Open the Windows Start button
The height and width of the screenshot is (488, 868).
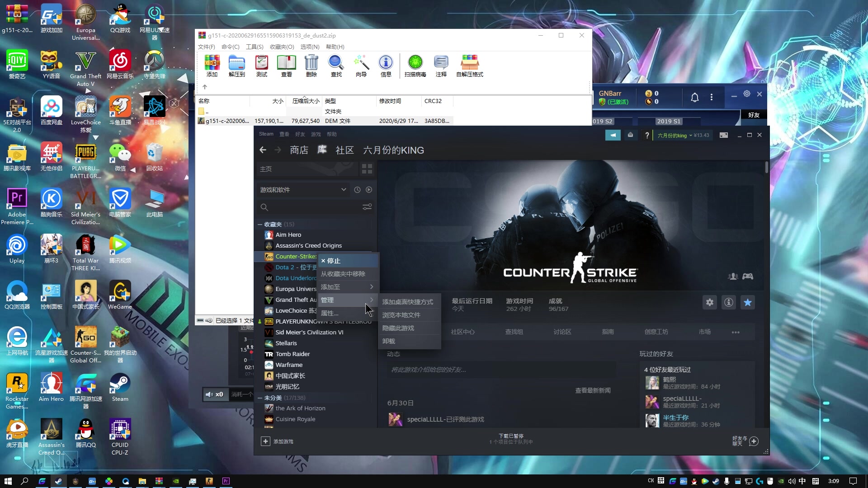(8, 481)
